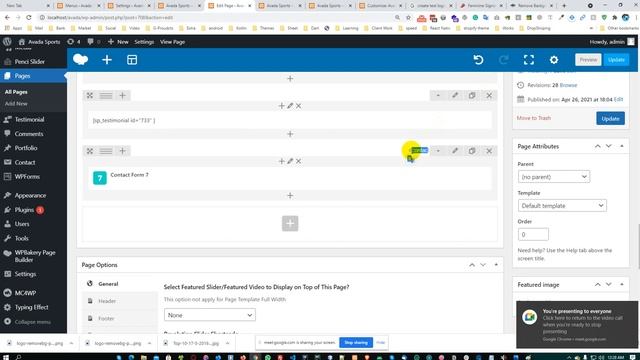Image resolution: width=640 pixels, height=360 pixels.
Task: Edit the testimonial row pencil icon
Action: [x=455, y=95]
